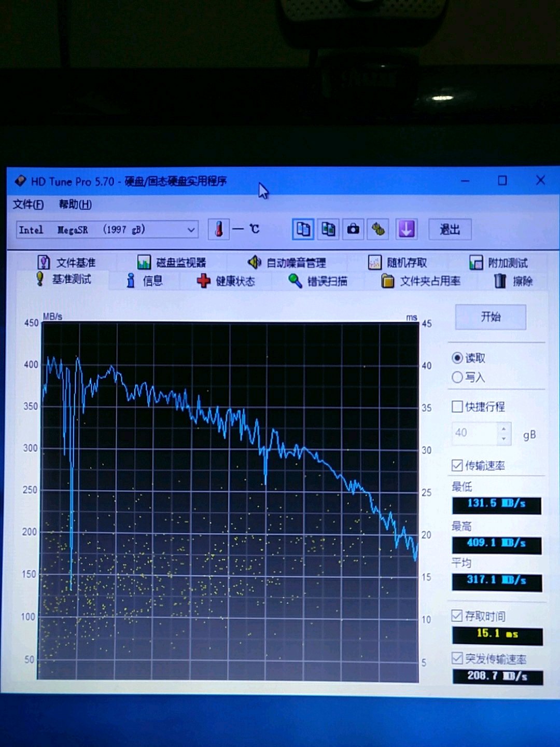
Task: Save screenshot with the camera icon
Action: click(x=353, y=229)
